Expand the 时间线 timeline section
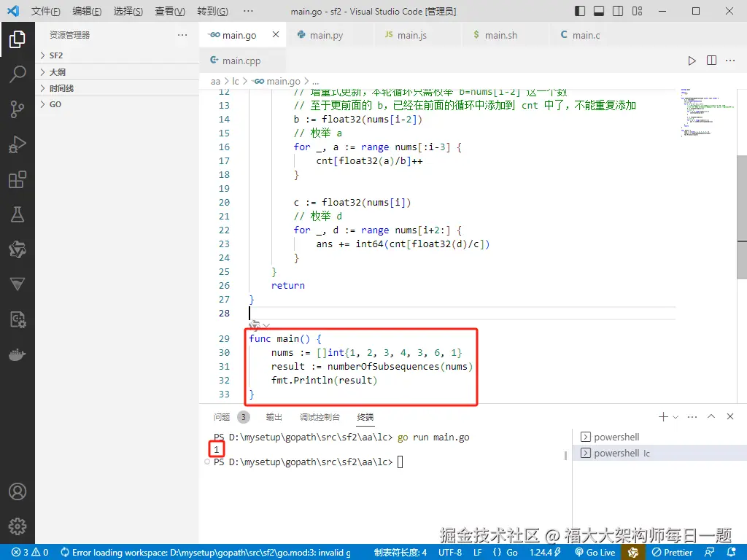The image size is (747, 560). click(117, 88)
